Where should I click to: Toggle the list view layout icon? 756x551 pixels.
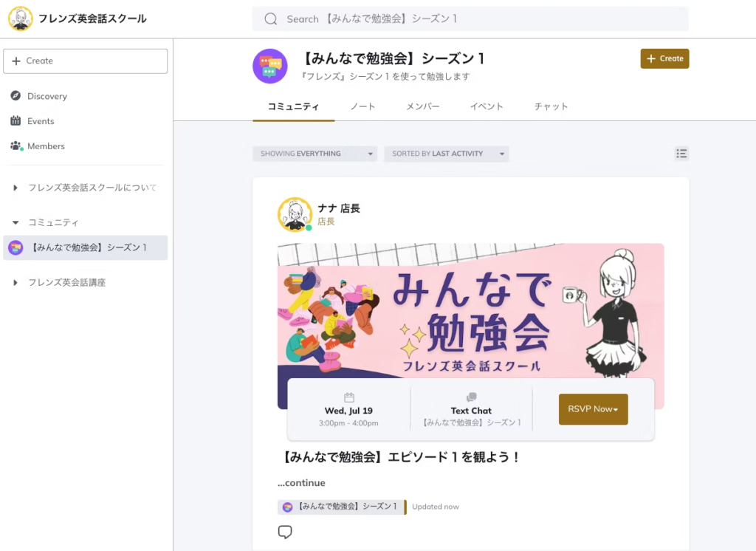tap(681, 154)
